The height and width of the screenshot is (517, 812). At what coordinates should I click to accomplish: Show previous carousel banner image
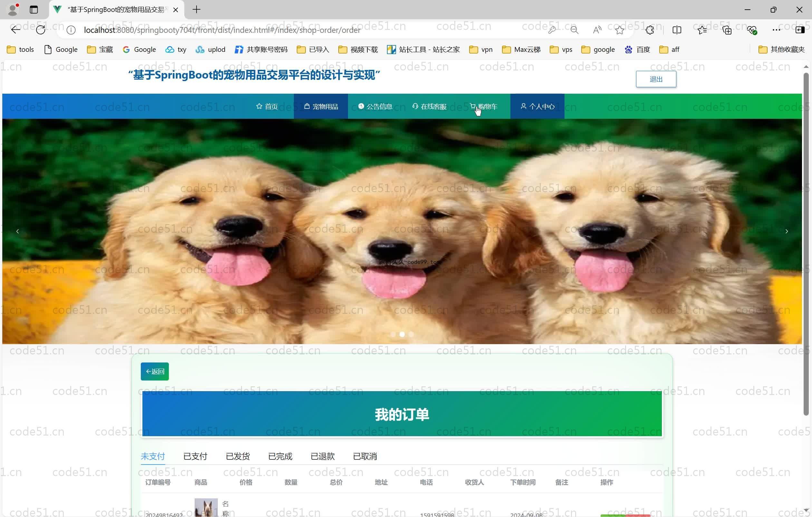17,231
